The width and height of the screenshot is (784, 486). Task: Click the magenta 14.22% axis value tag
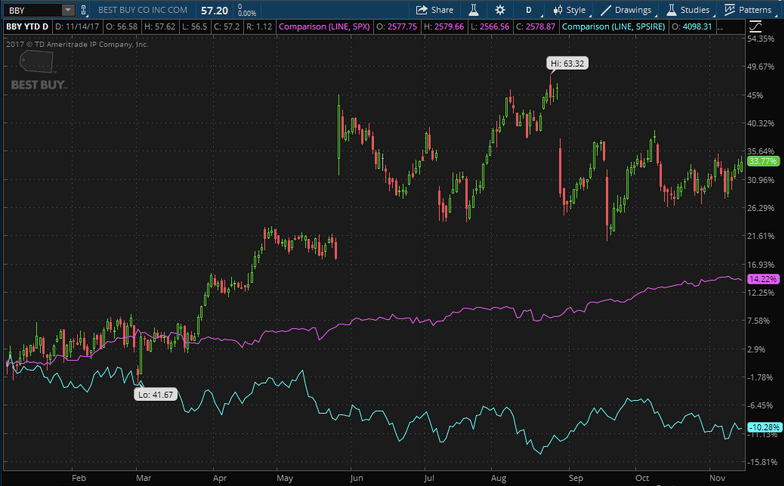click(x=763, y=279)
